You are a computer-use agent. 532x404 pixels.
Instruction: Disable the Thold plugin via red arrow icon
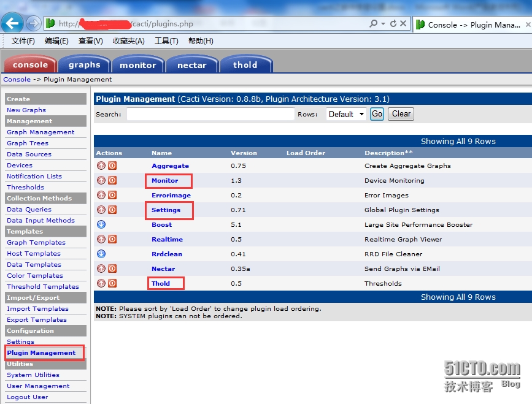coord(101,283)
